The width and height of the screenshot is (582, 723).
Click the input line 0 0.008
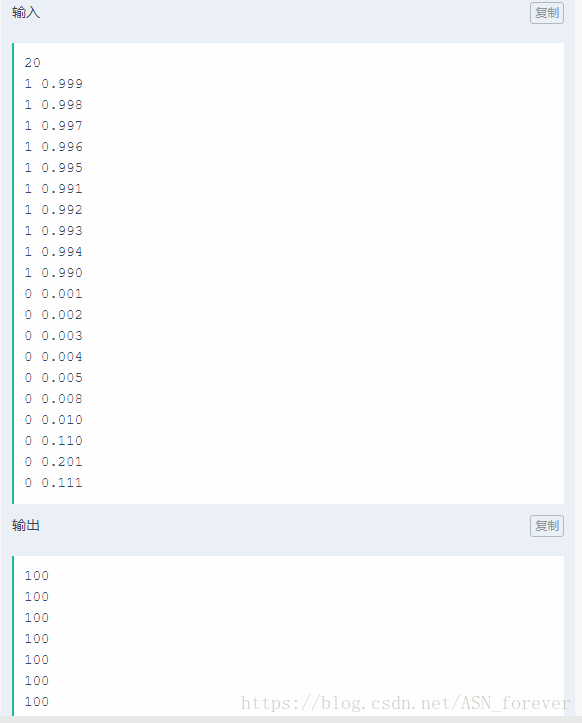click(x=53, y=399)
